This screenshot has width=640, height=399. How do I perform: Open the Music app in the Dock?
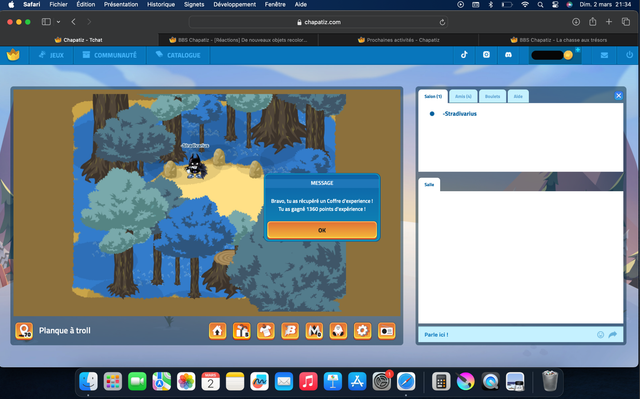point(308,382)
